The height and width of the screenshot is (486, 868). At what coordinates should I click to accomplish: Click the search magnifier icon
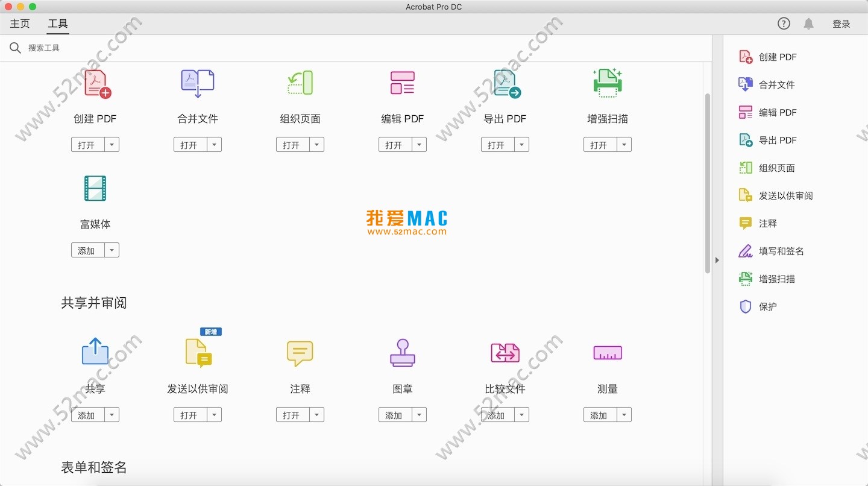pyautogui.click(x=16, y=48)
